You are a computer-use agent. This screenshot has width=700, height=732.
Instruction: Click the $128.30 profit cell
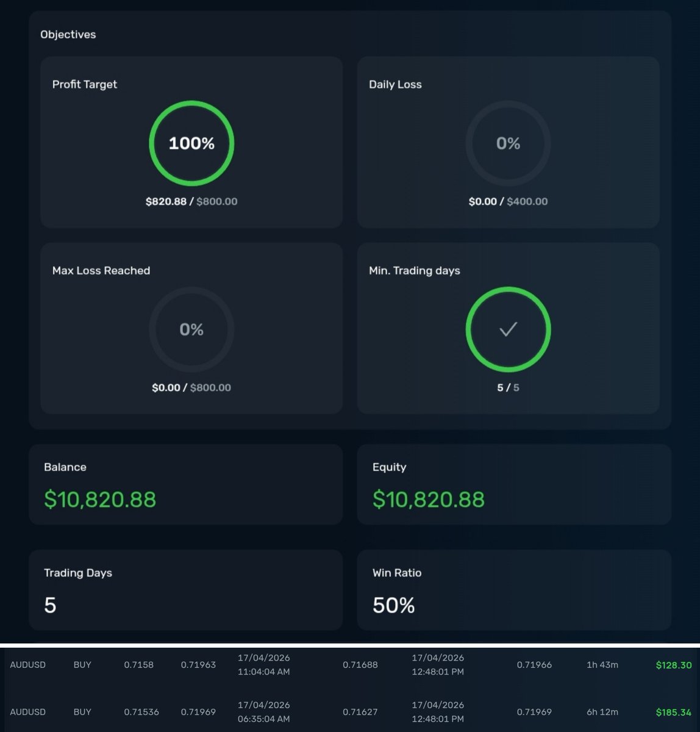pos(674,665)
